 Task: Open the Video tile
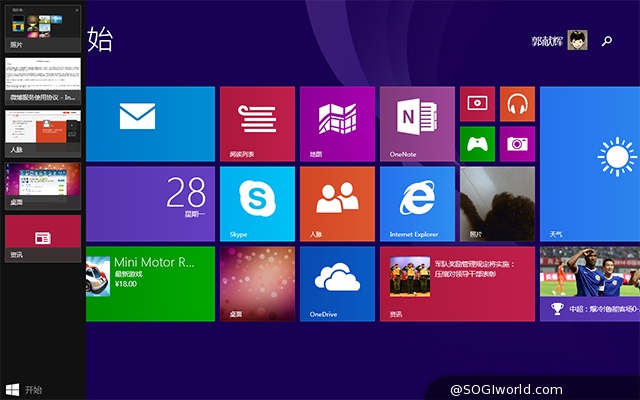(477, 104)
